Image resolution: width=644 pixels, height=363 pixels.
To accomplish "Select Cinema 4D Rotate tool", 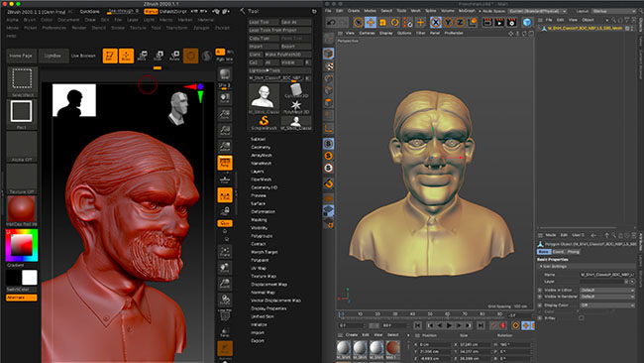I will (395, 22).
